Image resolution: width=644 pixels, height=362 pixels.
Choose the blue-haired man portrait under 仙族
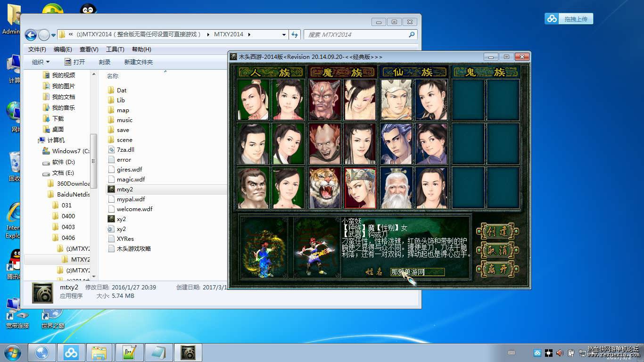[x=396, y=144]
